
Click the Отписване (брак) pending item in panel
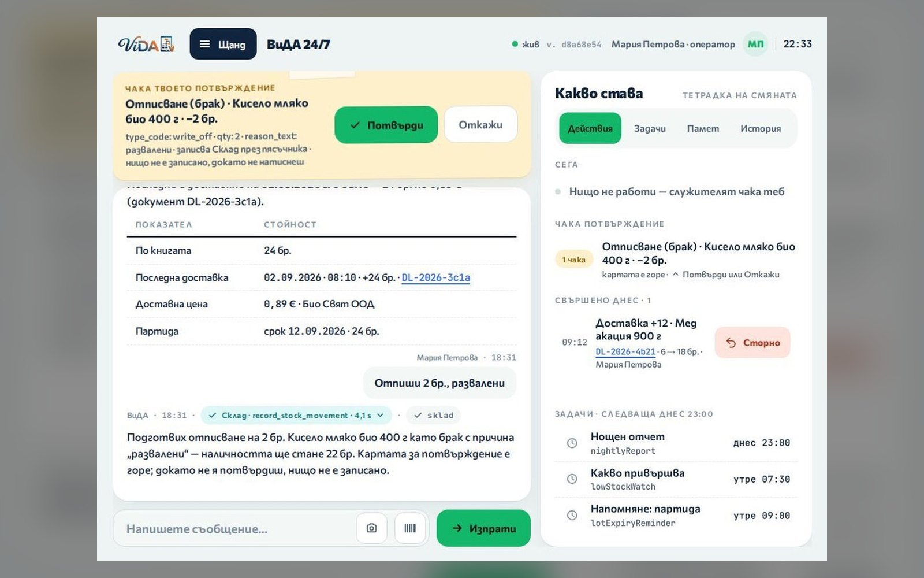point(676,260)
